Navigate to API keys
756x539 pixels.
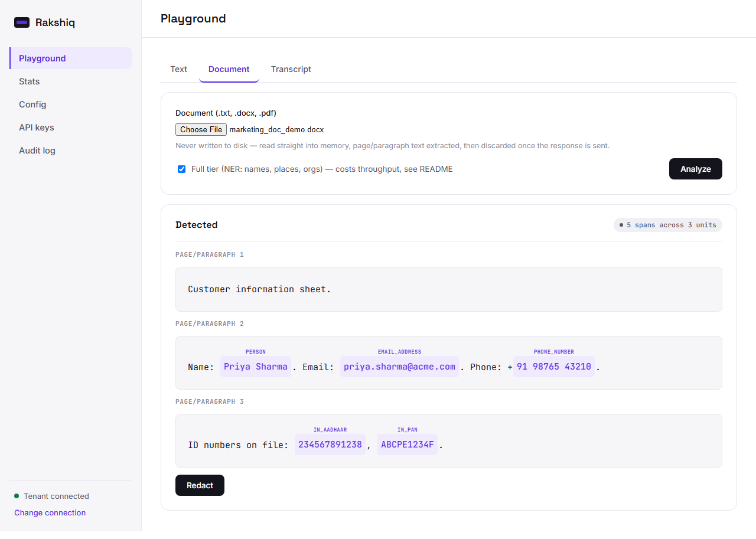coord(71,128)
